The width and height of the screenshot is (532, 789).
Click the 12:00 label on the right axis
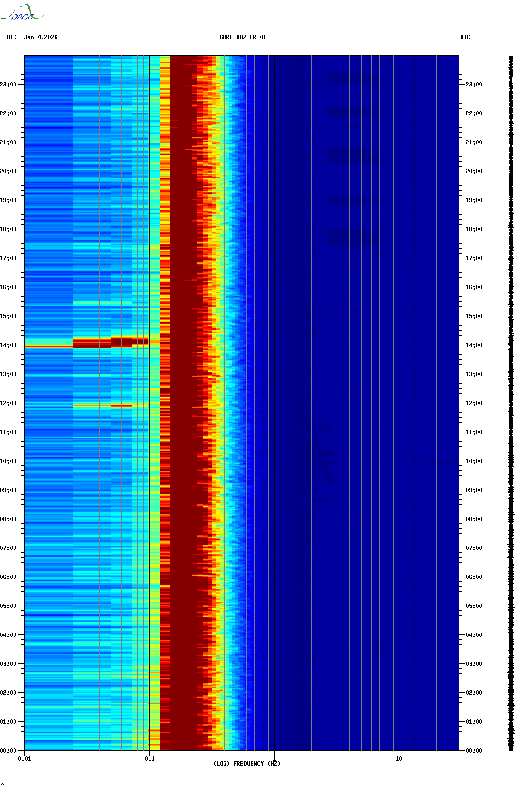(x=474, y=403)
